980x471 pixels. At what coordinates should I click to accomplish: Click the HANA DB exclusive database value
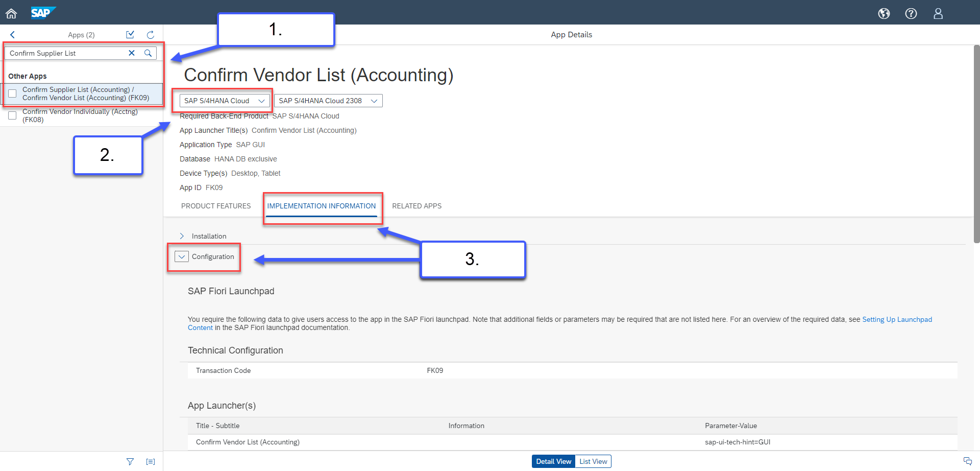(x=246, y=159)
